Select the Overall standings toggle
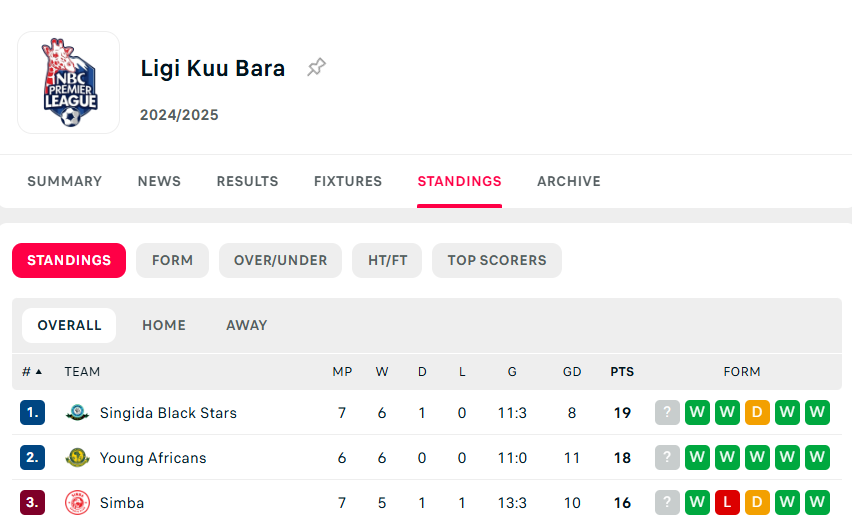 point(69,325)
